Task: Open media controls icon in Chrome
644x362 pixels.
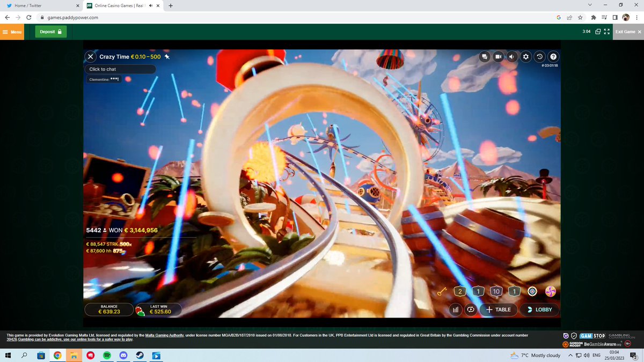Action: [x=605, y=18]
